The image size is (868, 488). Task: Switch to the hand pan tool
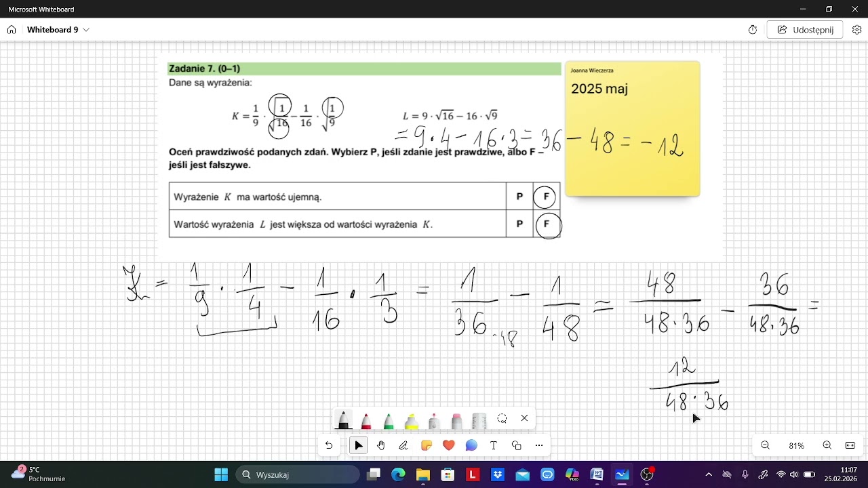coord(381,445)
